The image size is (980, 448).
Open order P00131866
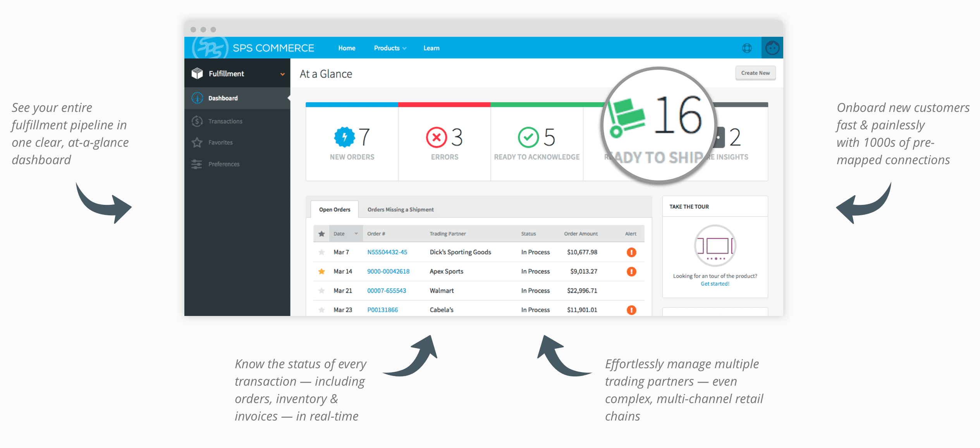tap(383, 310)
